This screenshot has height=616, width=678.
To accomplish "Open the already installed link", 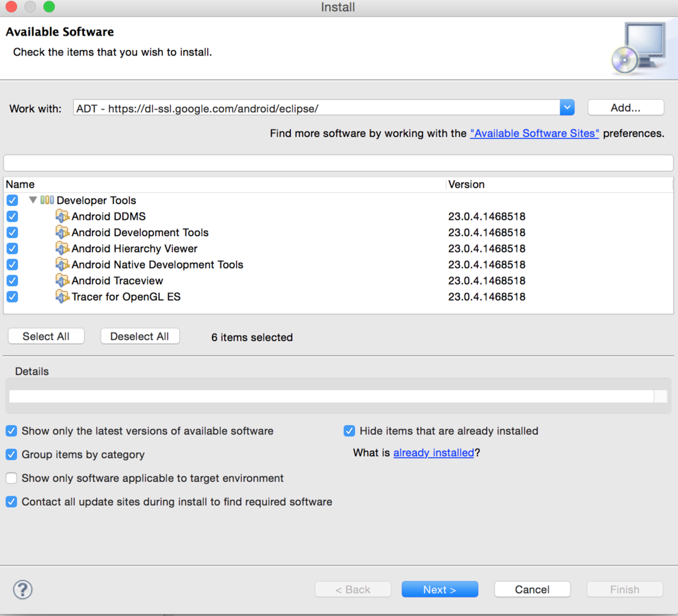I will pos(434,452).
